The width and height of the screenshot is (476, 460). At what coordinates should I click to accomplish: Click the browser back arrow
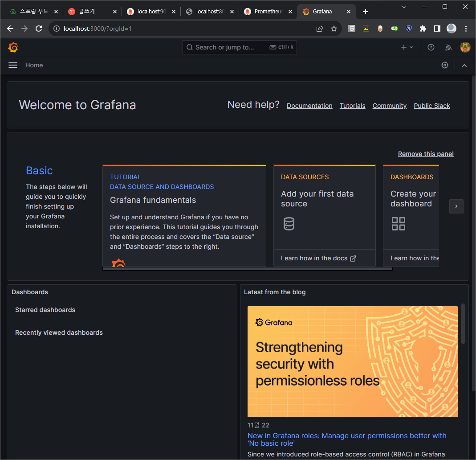[x=10, y=29]
